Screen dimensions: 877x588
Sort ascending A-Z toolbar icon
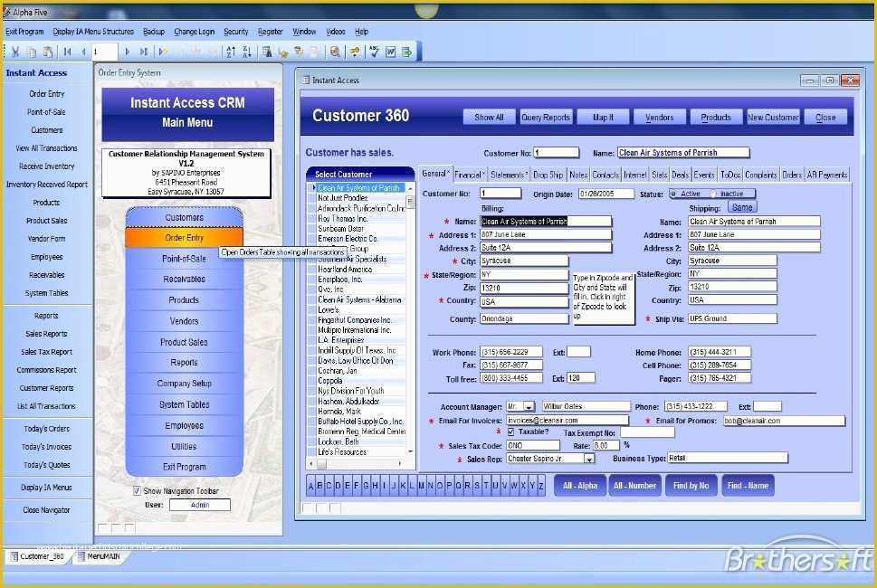coord(231,52)
